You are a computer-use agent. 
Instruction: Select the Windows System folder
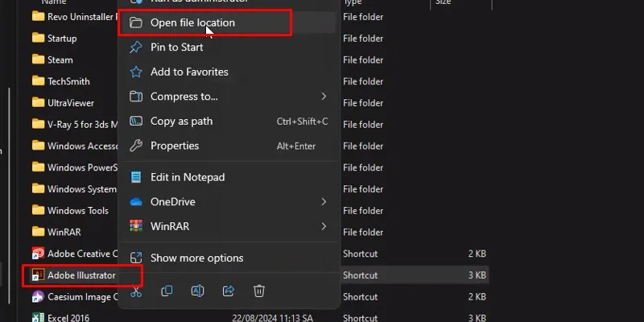pyautogui.click(x=82, y=189)
